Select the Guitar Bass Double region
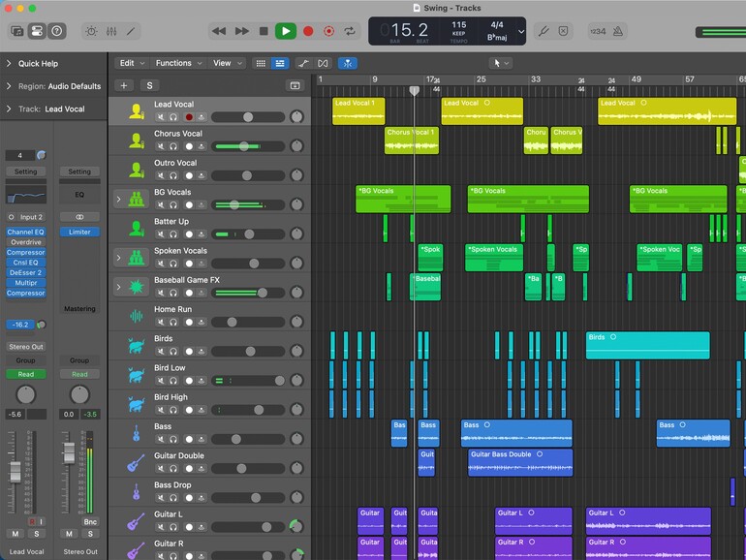 [520, 463]
